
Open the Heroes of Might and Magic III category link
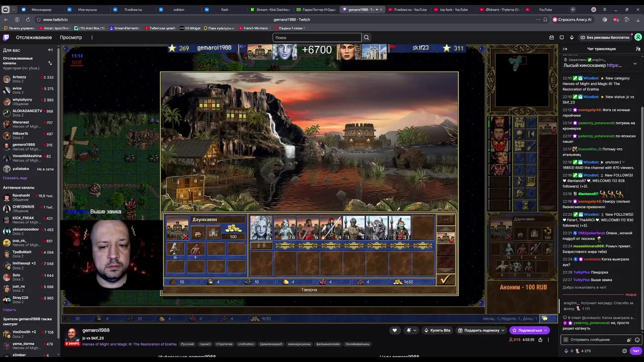129,344
